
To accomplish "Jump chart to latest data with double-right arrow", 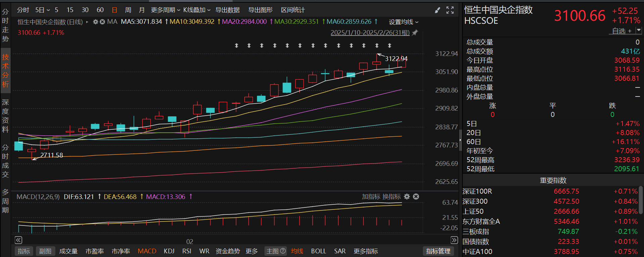I will (454, 240).
